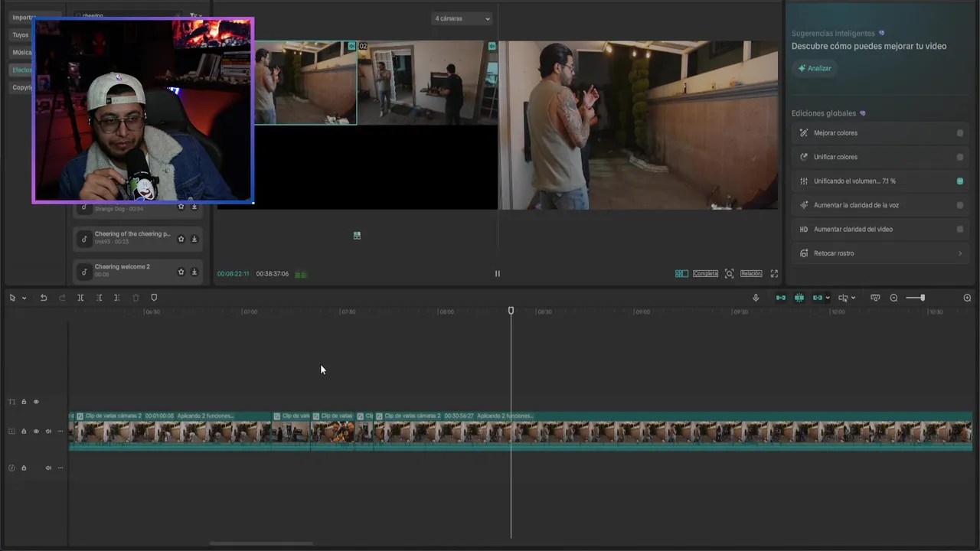Mute the main video track

coord(48,432)
